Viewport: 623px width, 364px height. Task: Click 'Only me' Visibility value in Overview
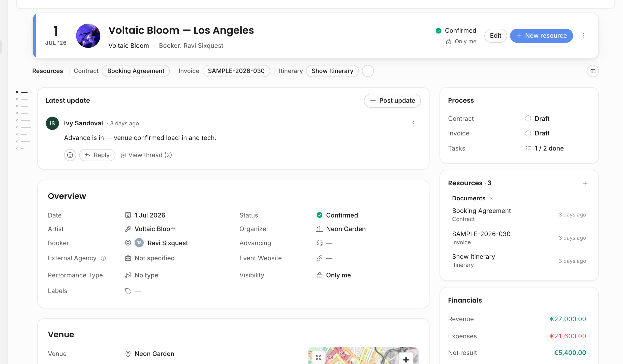click(x=338, y=275)
